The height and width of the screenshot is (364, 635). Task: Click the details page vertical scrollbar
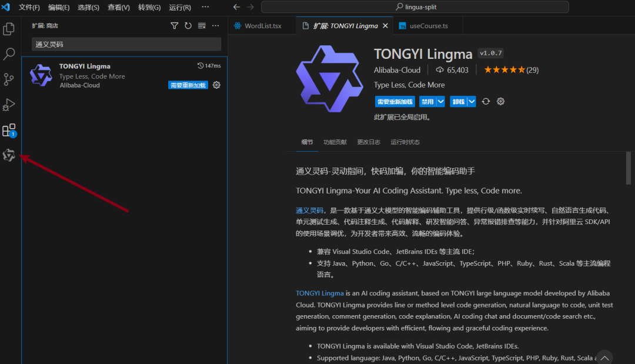coord(629,168)
